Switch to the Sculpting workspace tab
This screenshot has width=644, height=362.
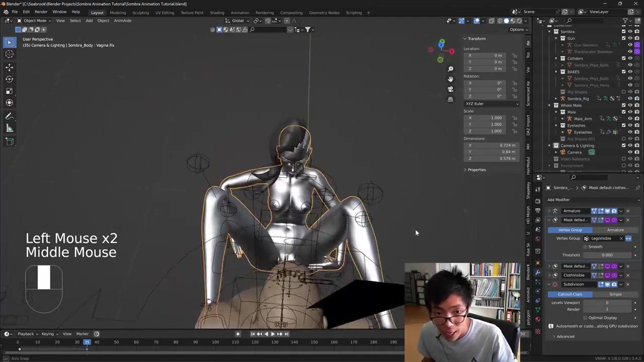pyautogui.click(x=140, y=13)
